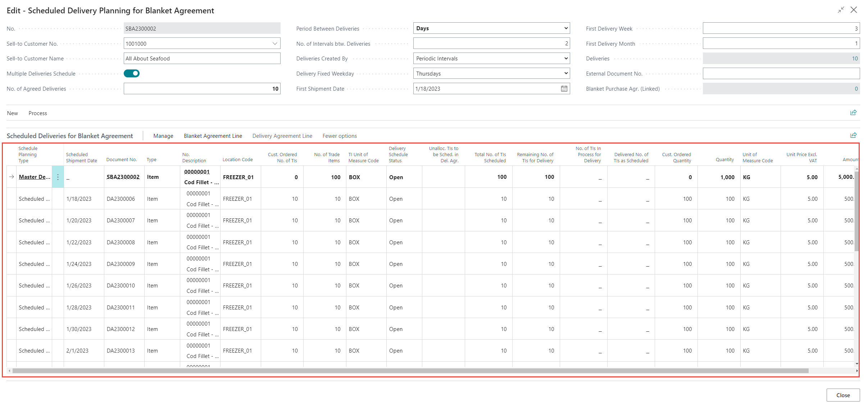This screenshot has height=408, width=868.
Task: Click the share icon in Scheduled Deliveries header
Action: tap(853, 135)
